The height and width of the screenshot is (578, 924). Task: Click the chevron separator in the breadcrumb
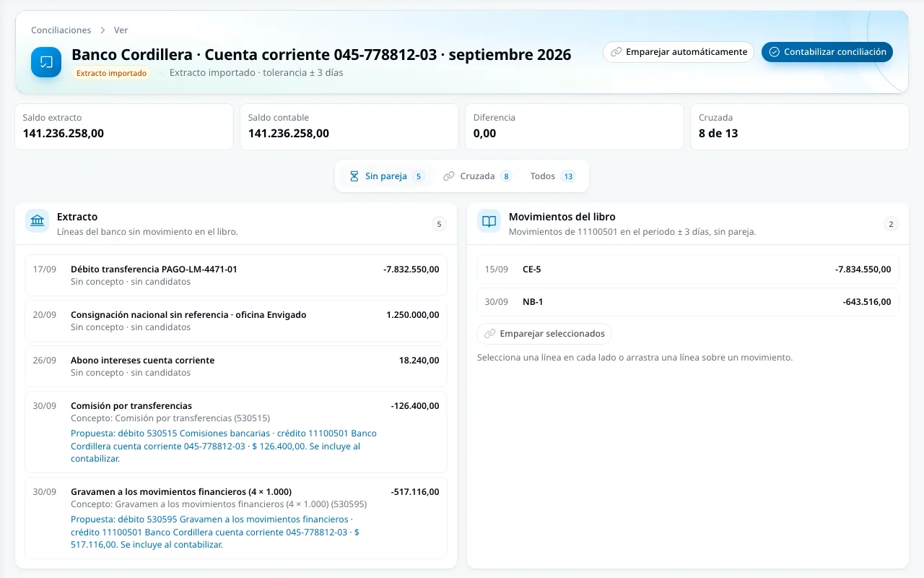(x=103, y=30)
